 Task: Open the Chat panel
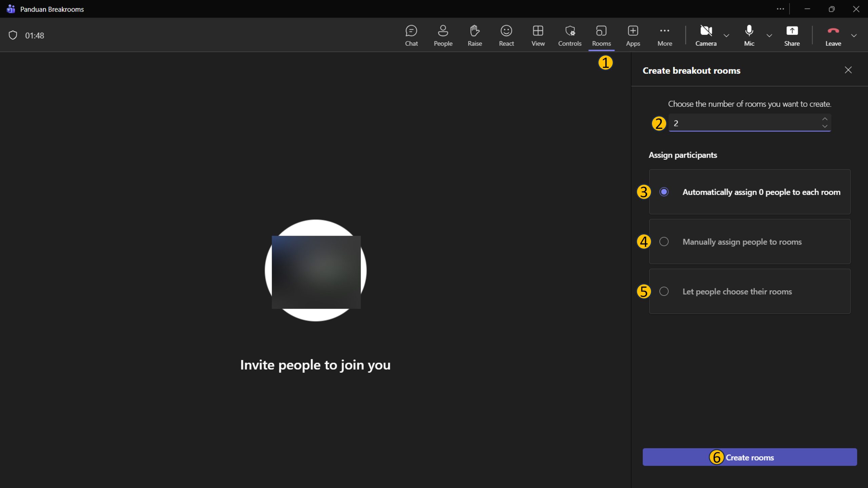[411, 35]
